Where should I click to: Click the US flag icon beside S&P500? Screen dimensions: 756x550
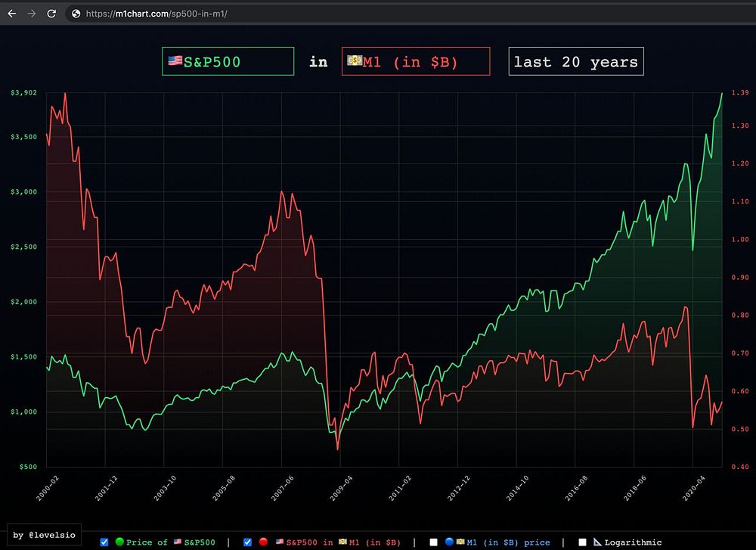coord(175,61)
